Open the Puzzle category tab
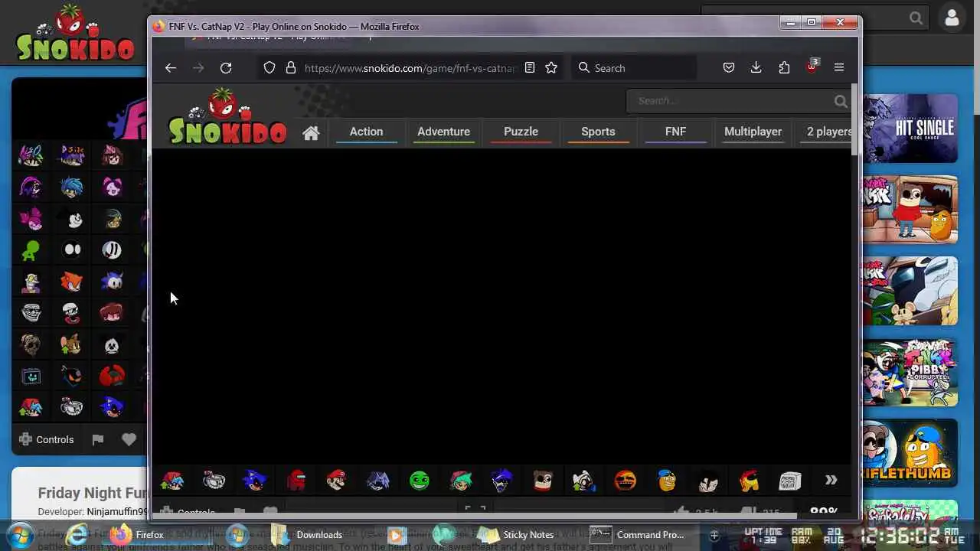 point(521,132)
